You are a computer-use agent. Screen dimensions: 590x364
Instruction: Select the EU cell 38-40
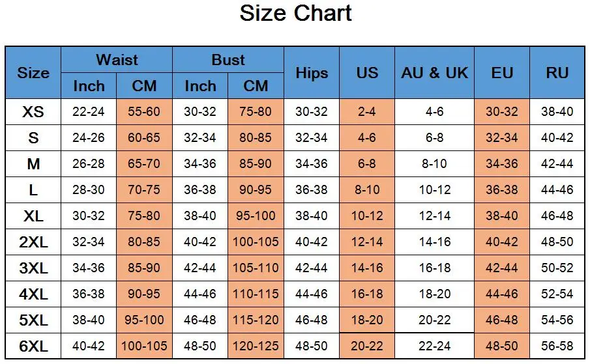coord(502,216)
